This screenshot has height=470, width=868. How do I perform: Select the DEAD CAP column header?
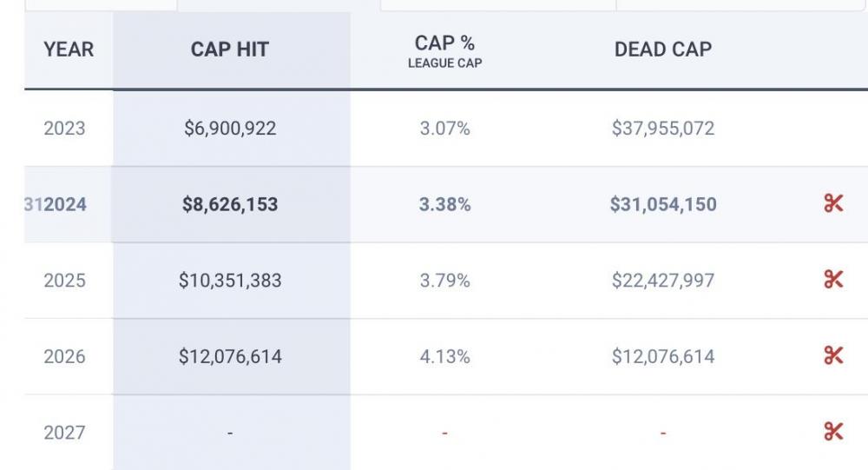click(x=662, y=50)
